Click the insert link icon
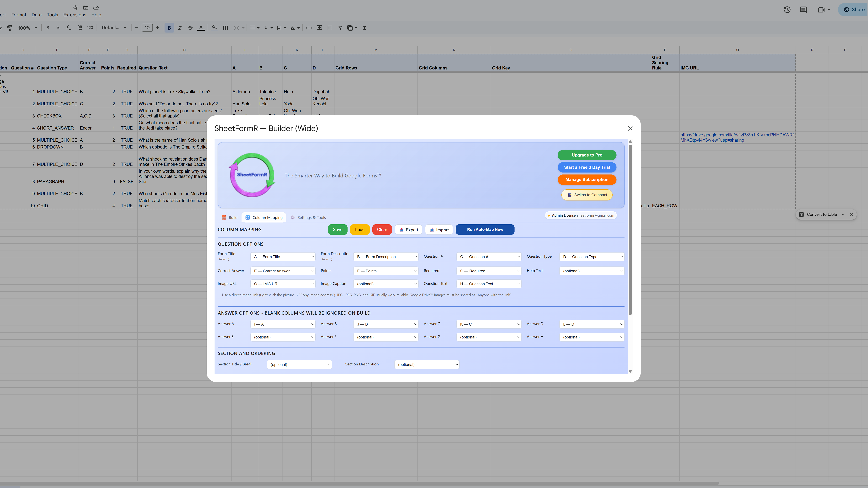The height and width of the screenshot is (488, 868). 309,28
